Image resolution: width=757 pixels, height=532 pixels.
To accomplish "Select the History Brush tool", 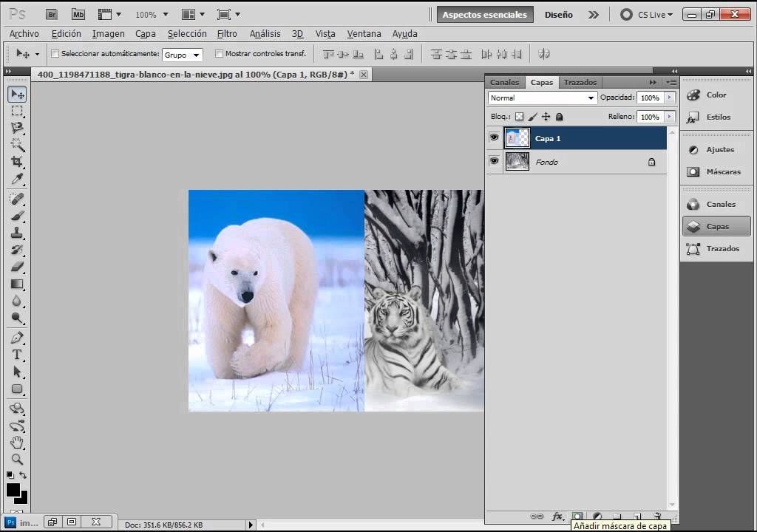I will [17, 250].
